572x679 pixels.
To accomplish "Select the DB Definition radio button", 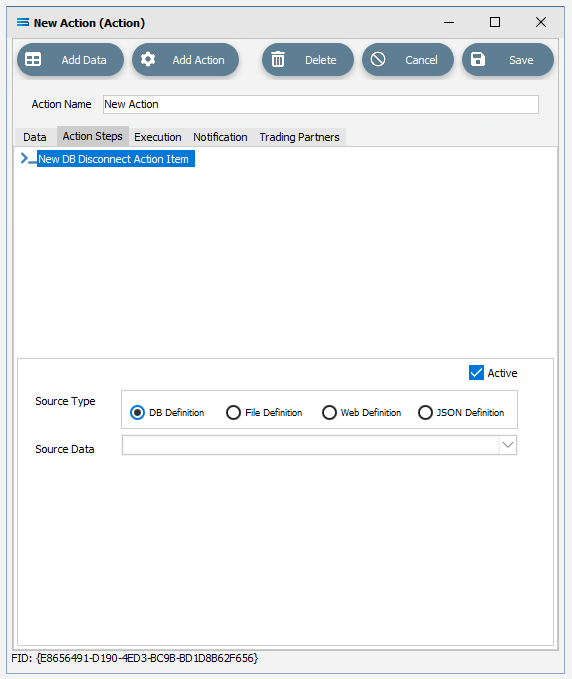I will [x=137, y=412].
